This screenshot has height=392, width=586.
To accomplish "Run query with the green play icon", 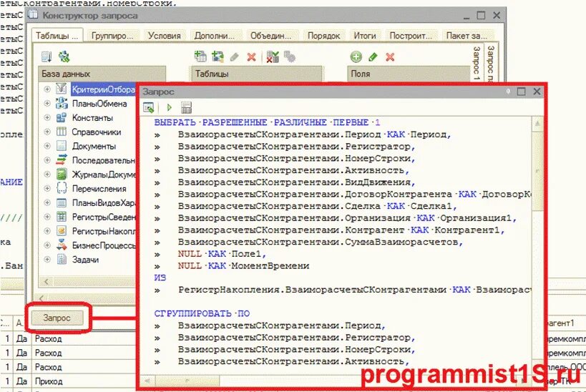I will click(169, 107).
